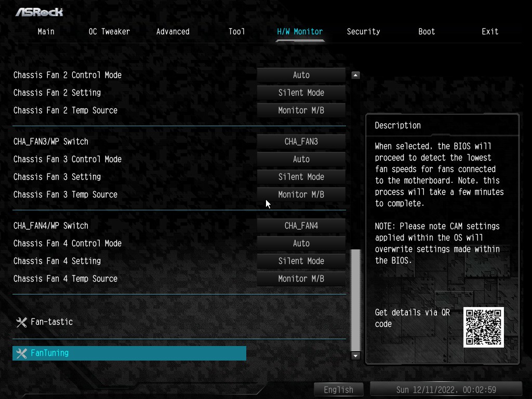Click the scroll up arrow

tap(355, 75)
